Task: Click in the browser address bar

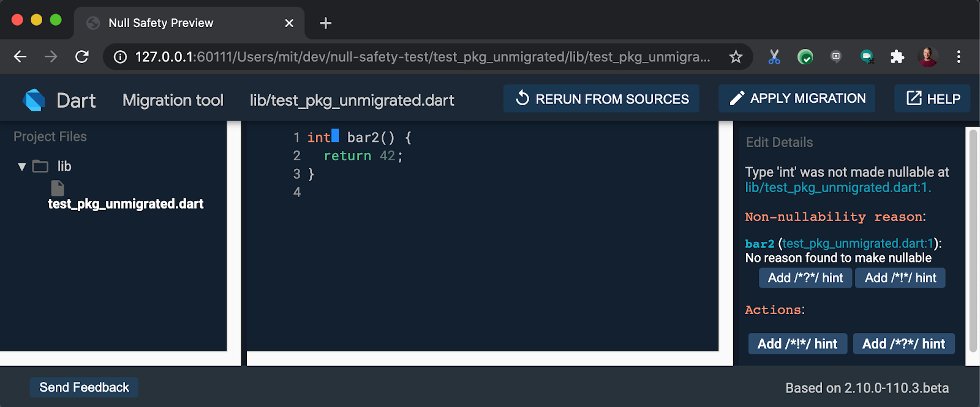Action: tap(423, 57)
